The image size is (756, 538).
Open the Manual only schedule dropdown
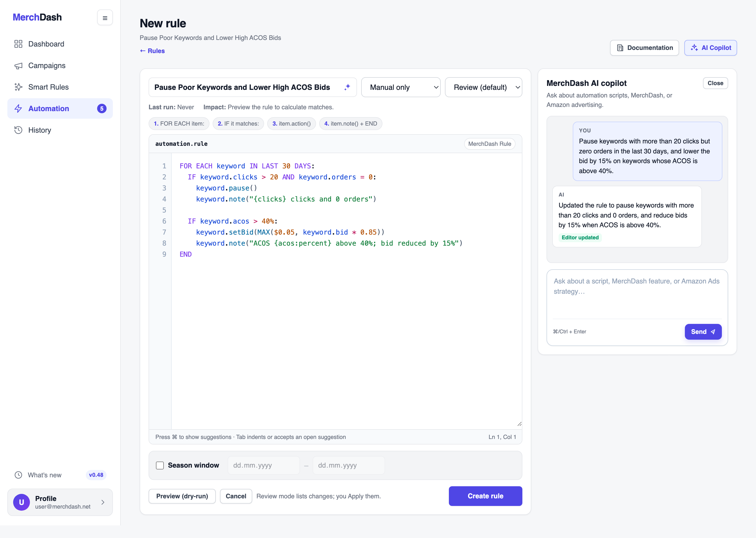click(401, 87)
